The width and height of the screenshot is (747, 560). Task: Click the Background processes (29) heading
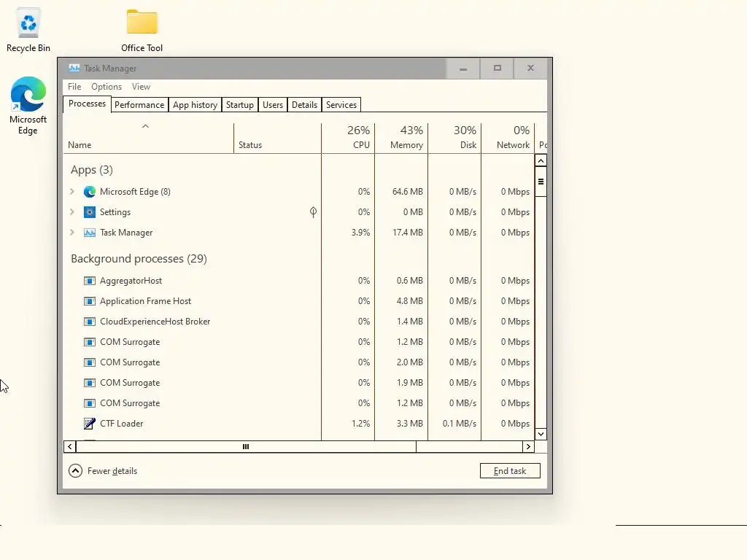point(139,259)
